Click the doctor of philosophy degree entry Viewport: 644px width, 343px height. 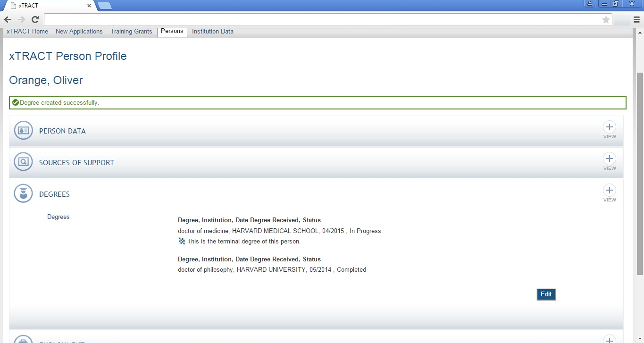272,270
